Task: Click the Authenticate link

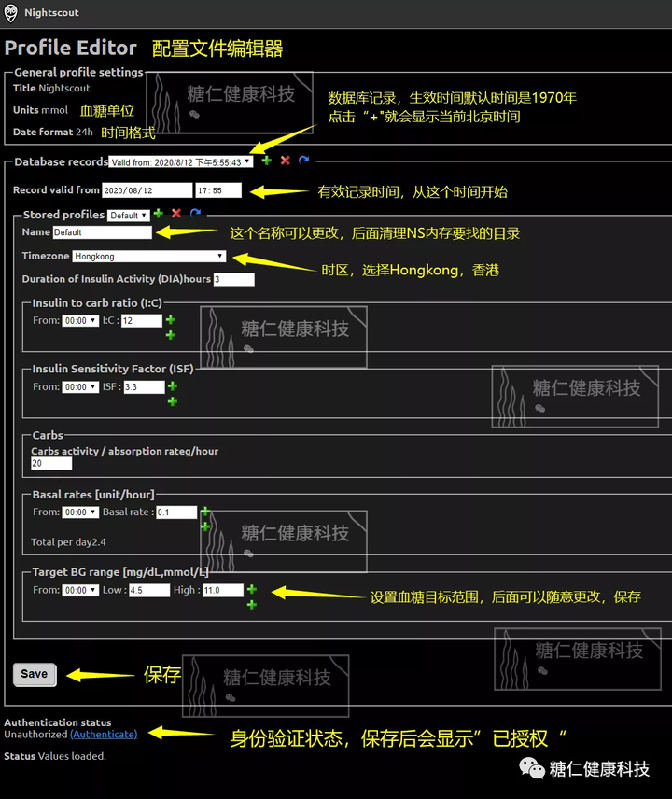Action: [104, 735]
